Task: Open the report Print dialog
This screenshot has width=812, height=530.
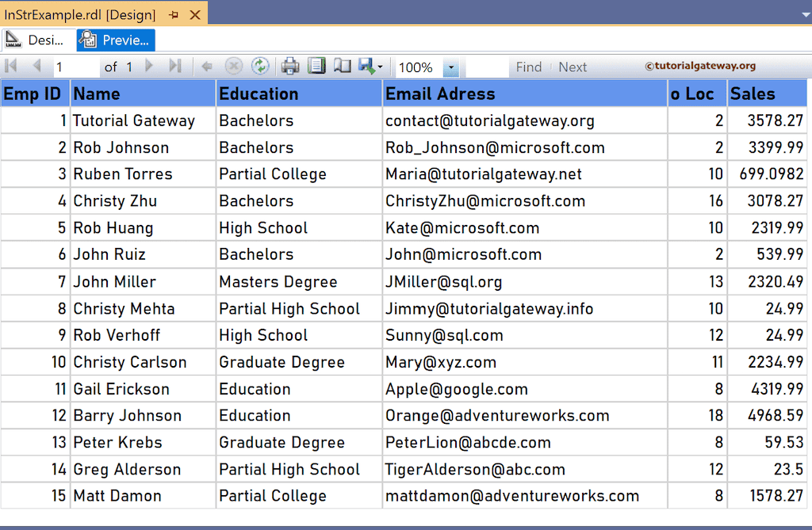Action: click(289, 67)
